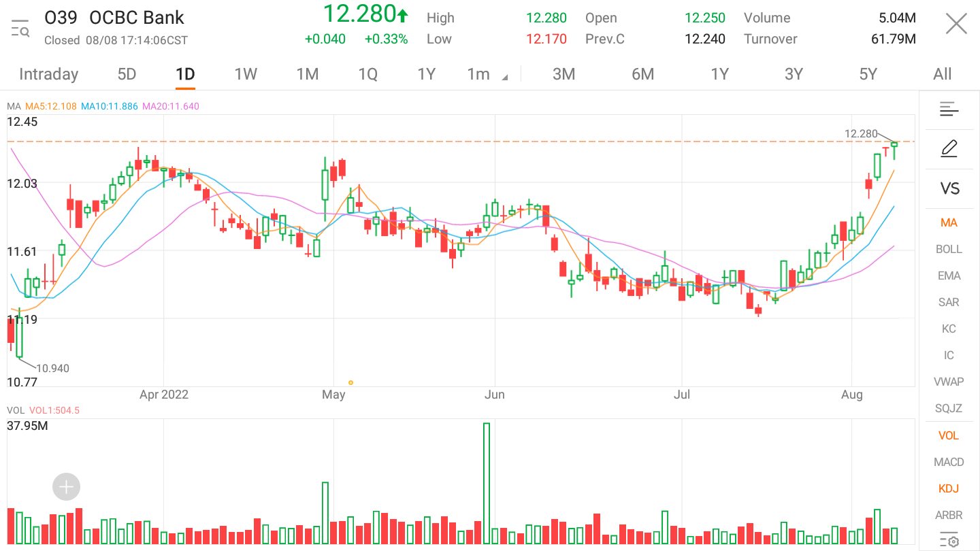This screenshot has width=980, height=551.
Task: Select the 1M candle interval tab
Action: tap(308, 74)
